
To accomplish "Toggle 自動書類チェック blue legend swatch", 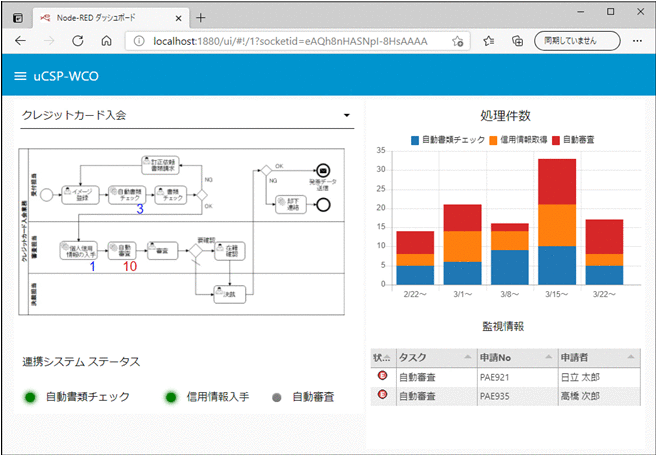I will (x=415, y=140).
